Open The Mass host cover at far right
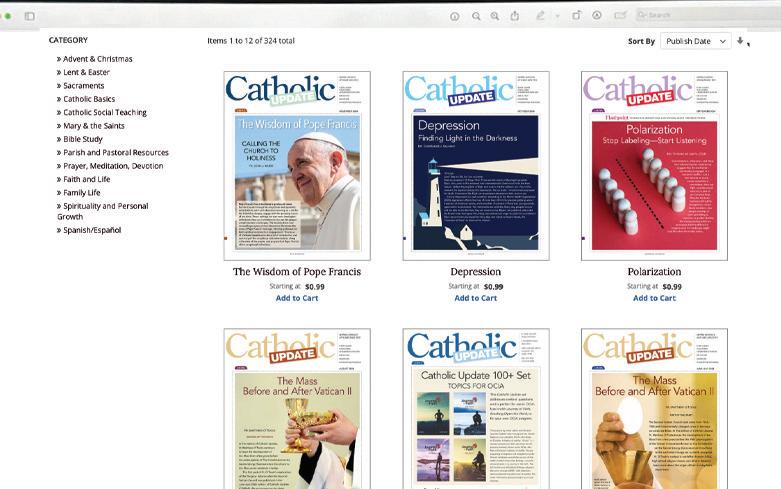781x489 pixels. 654,408
